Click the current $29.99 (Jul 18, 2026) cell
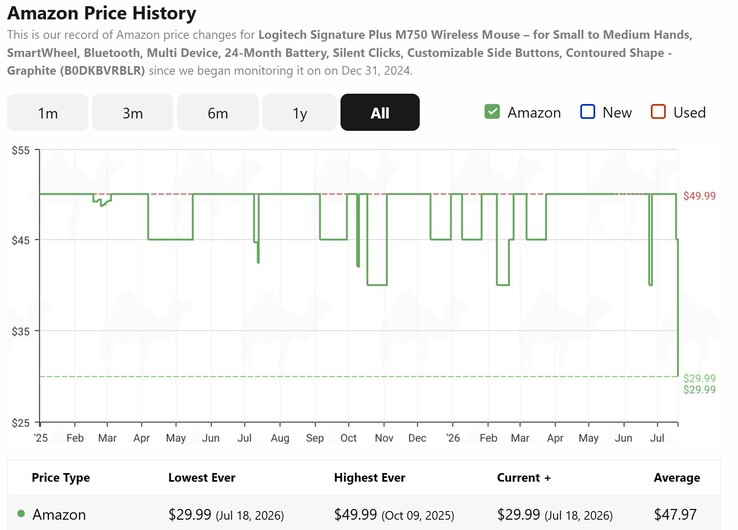 point(555,514)
